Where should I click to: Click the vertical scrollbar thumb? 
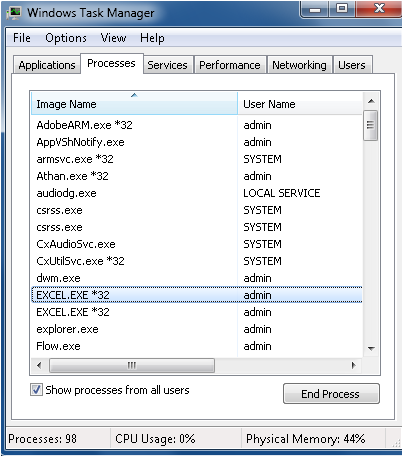371,126
